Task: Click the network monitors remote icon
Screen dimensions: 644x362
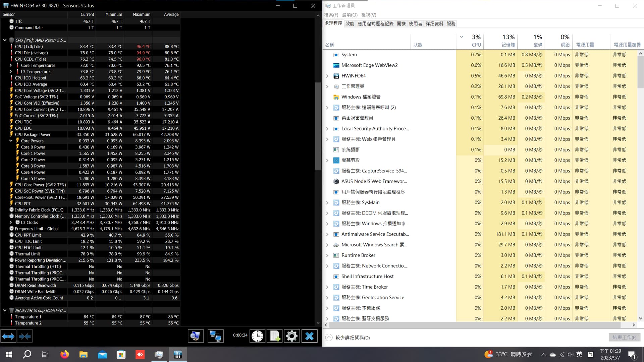Action: [x=215, y=336]
